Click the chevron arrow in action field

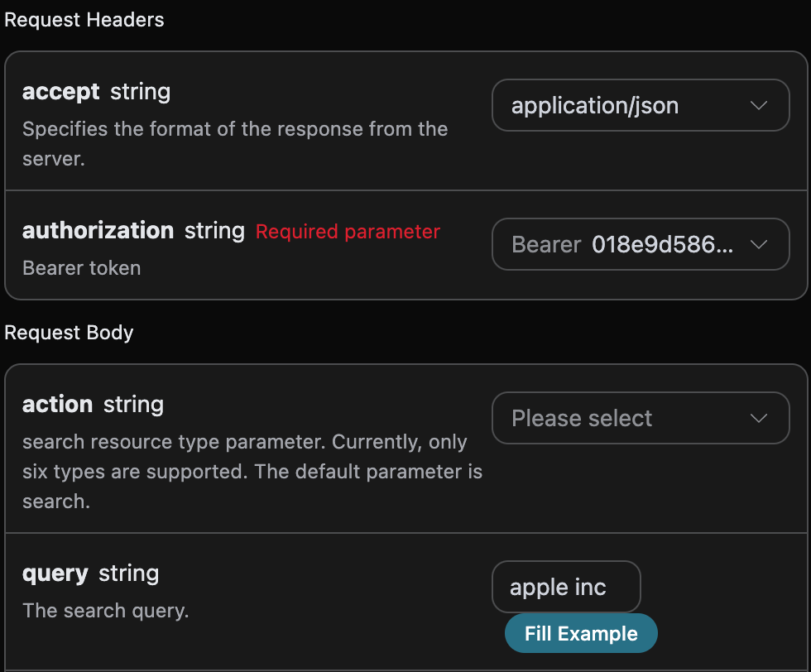[x=758, y=418]
